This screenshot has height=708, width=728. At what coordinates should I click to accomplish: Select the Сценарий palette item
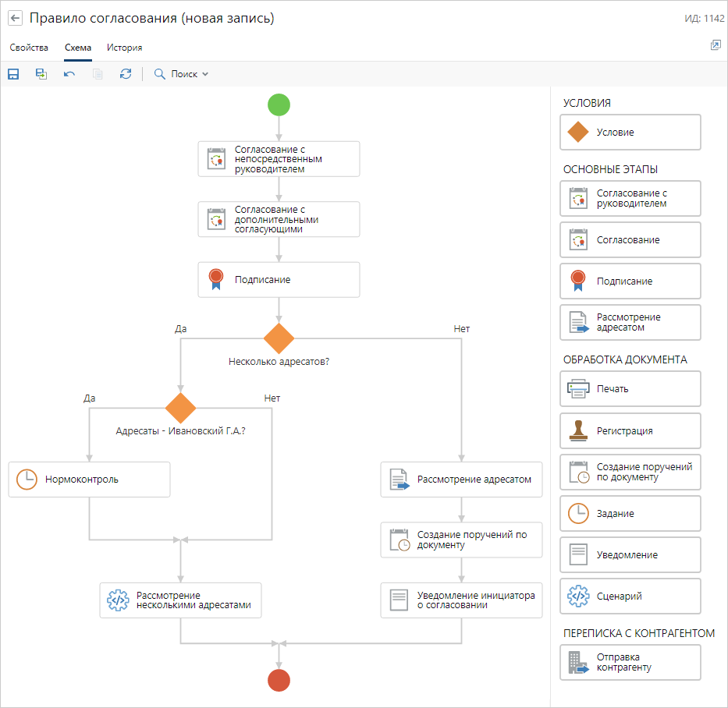630,596
